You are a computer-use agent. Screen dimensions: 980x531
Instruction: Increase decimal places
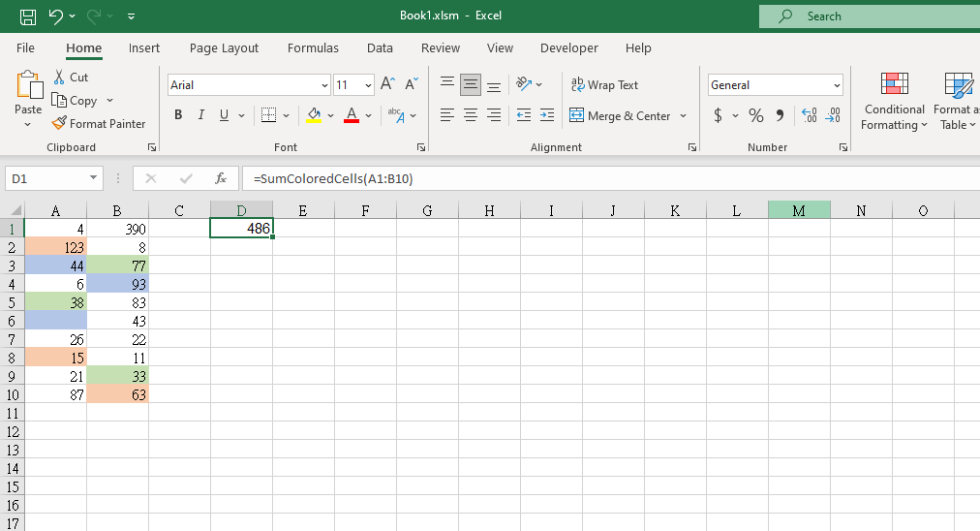(810, 115)
